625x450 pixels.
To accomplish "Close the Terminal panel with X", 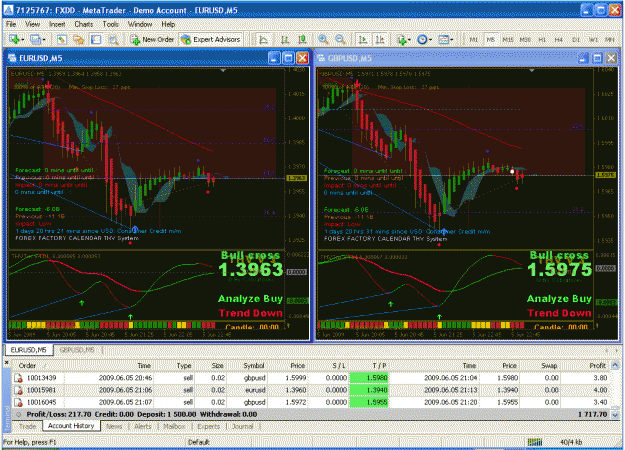I will [6, 362].
